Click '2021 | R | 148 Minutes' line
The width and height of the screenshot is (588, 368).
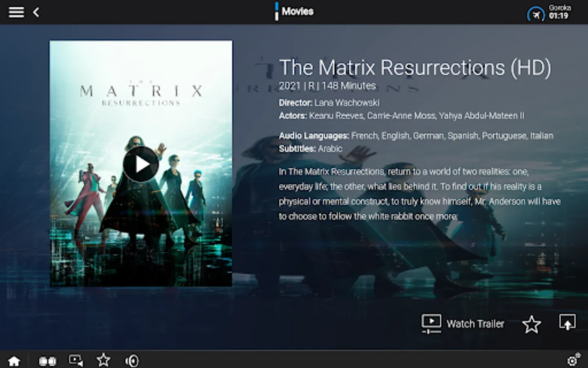click(x=327, y=86)
